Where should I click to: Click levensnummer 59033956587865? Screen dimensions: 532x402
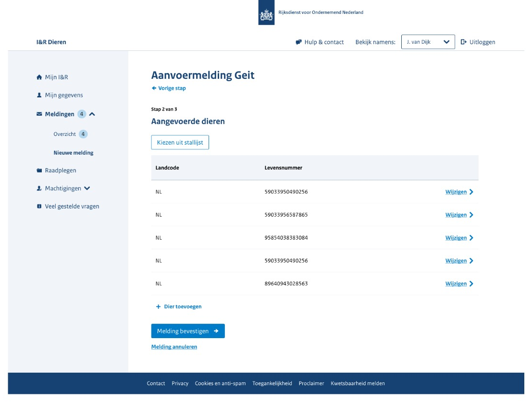(x=286, y=215)
